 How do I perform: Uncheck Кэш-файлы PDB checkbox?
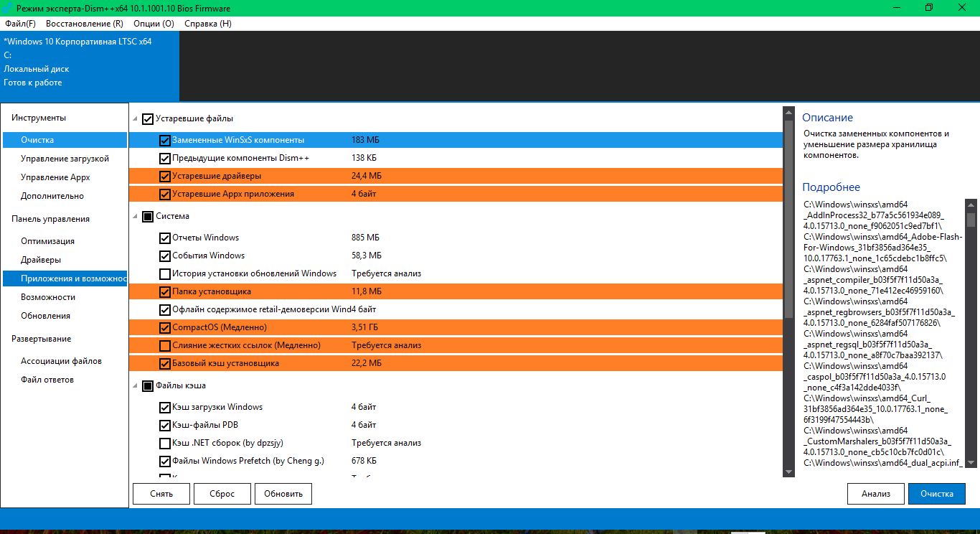click(x=164, y=425)
